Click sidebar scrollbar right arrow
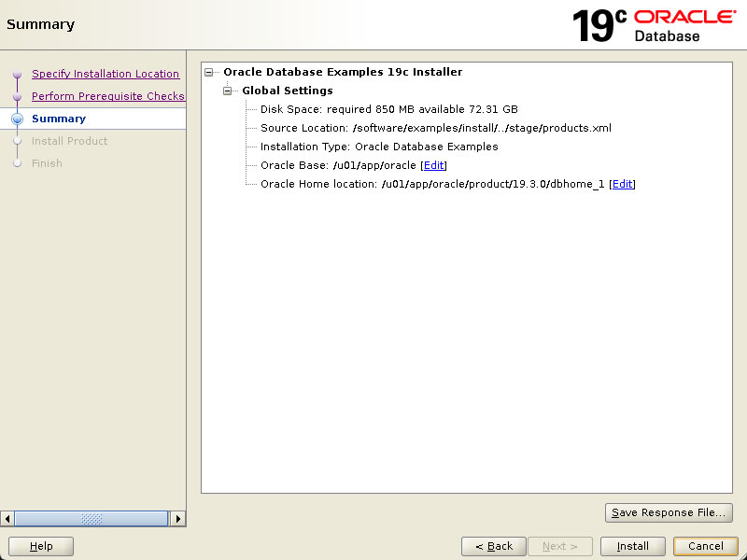 click(x=178, y=519)
